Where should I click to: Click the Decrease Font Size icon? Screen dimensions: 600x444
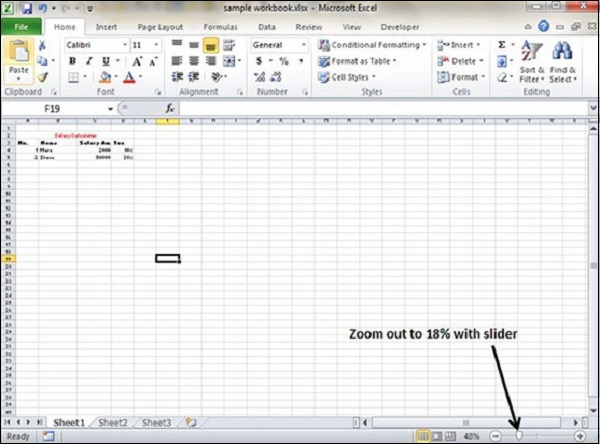coord(153,61)
